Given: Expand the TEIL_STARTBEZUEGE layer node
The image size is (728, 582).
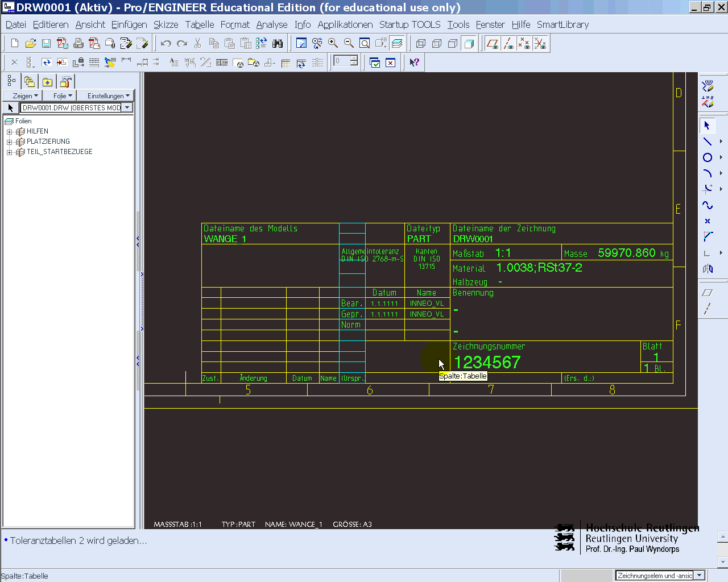Looking at the screenshot, I should pyautogui.click(x=10, y=152).
